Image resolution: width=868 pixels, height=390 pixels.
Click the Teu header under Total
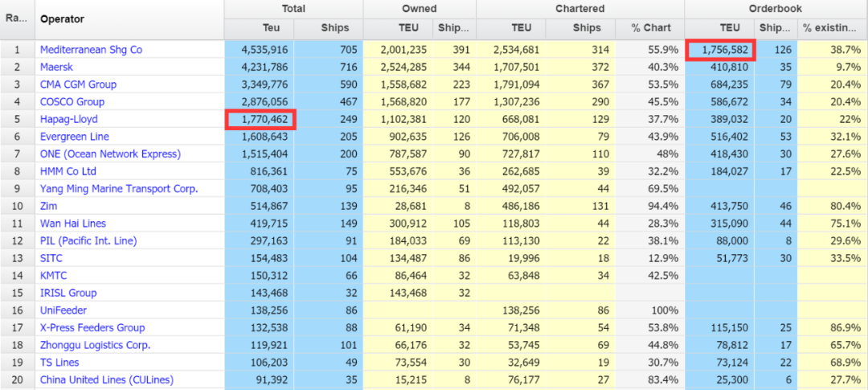(259, 28)
